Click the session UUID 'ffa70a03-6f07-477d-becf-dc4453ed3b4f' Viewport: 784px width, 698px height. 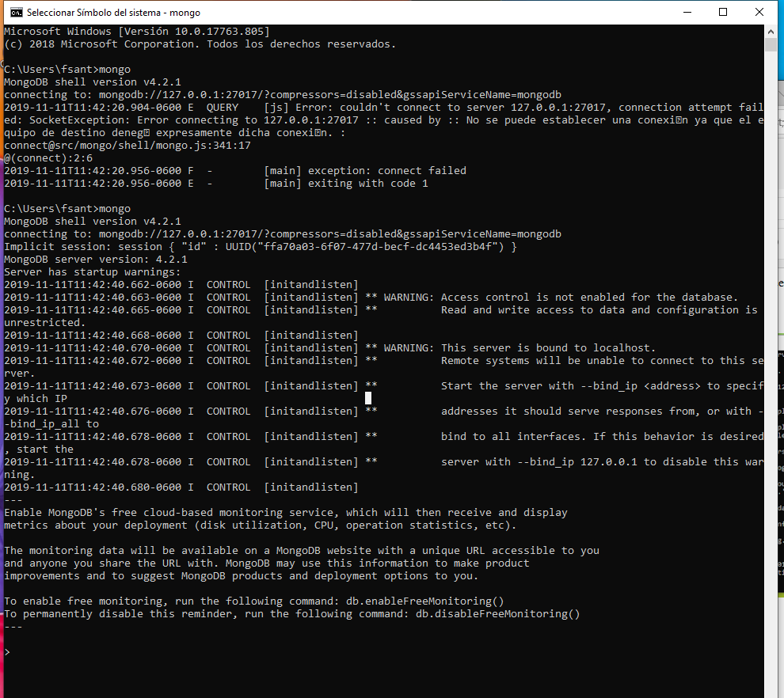(379, 247)
